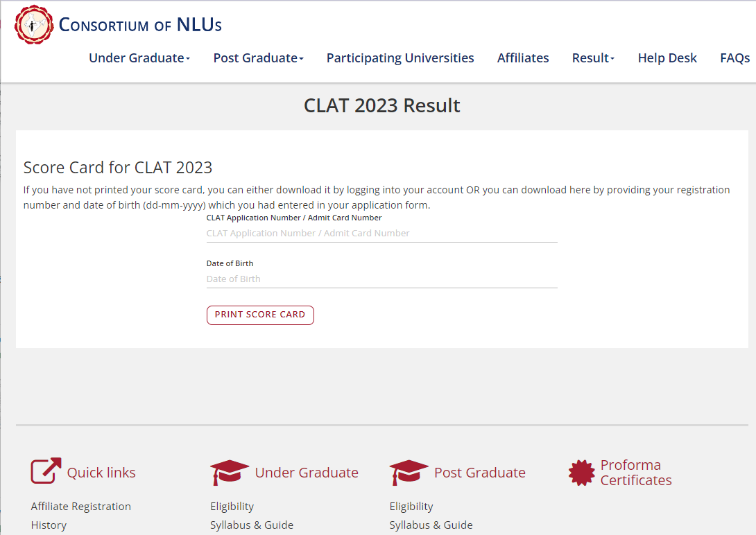This screenshot has height=535, width=756.
Task: Open the Result dropdown menu
Action: coord(593,58)
